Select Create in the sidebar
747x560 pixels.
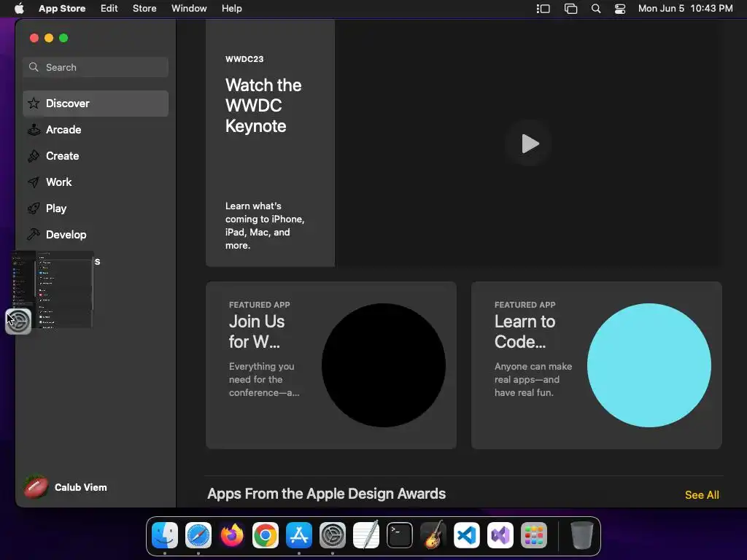point(96,156)
